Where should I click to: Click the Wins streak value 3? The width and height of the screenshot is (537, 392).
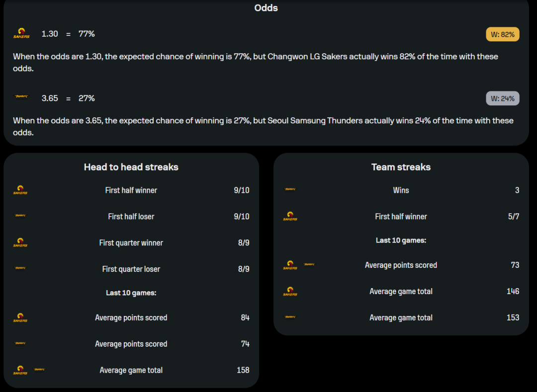coord(517,190)
